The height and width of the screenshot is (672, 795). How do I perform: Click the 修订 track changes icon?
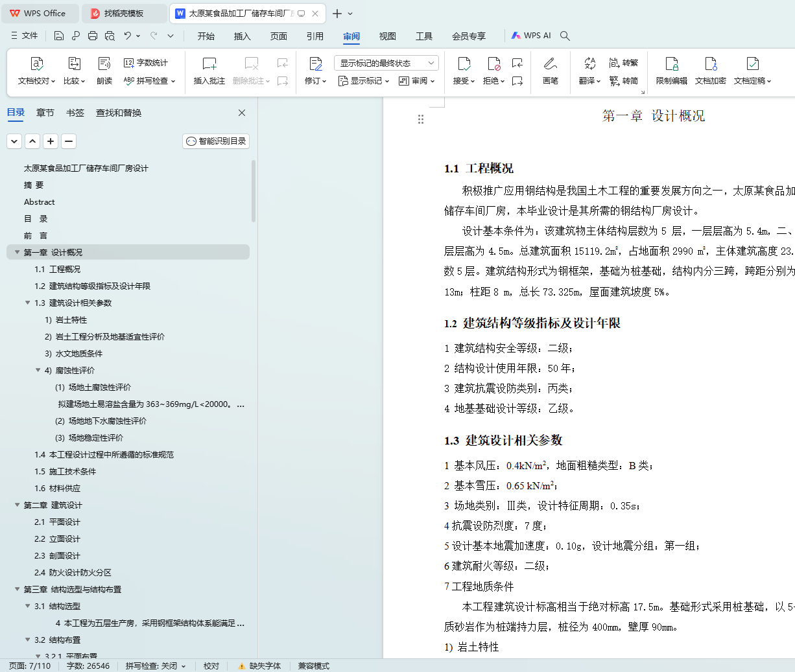316,64
